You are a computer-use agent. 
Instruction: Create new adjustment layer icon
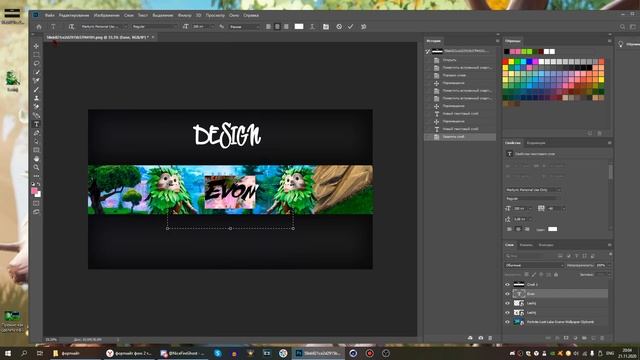coord(575,338)
